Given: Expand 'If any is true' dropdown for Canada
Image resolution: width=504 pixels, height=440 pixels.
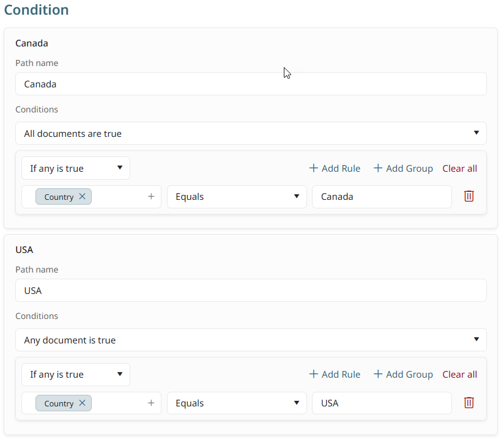Looking at the screenshot, I should [x=76, y=168].
